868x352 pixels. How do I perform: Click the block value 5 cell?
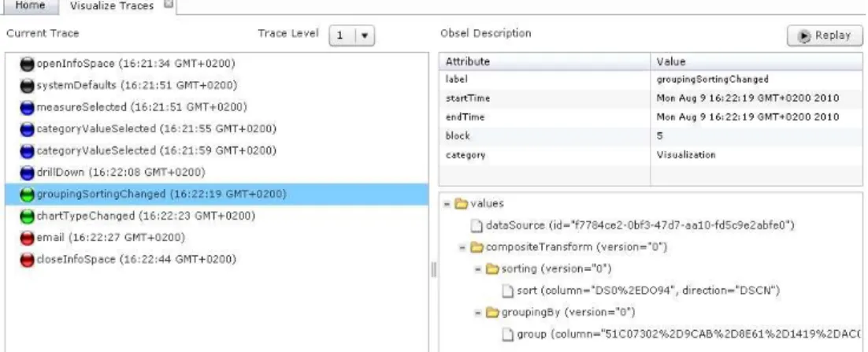click(x=757, y=136)
